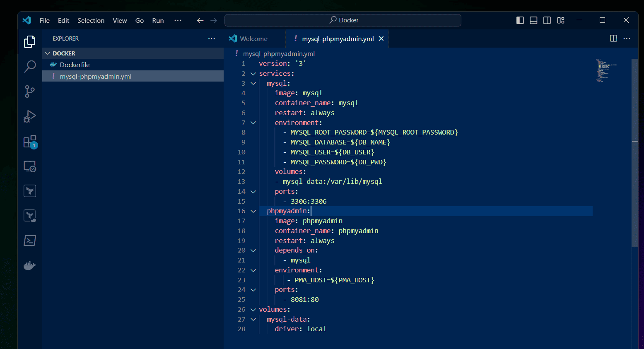Fold the phpmyadmin block at line 16
This screenshot has height=349, width=644.
tap(253, 211)
